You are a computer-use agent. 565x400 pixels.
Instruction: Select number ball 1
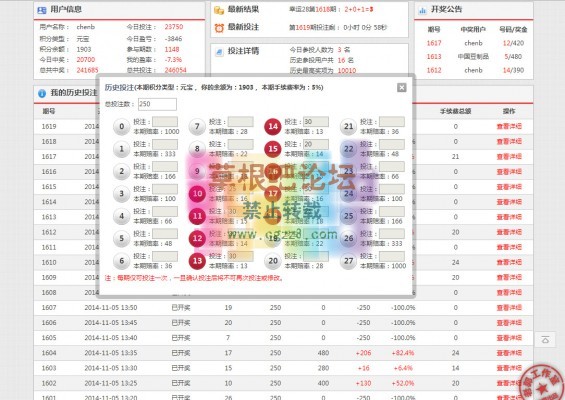tap(121, 149)
